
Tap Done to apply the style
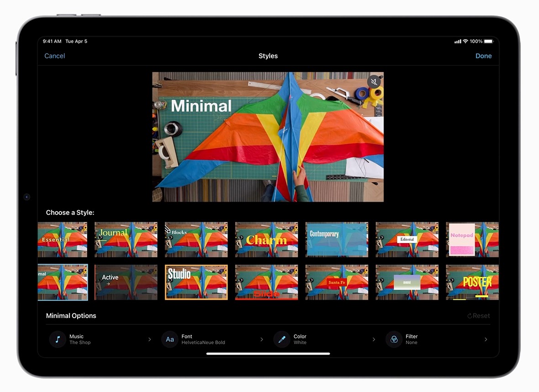pyautogui.click(x=483, y=56)
